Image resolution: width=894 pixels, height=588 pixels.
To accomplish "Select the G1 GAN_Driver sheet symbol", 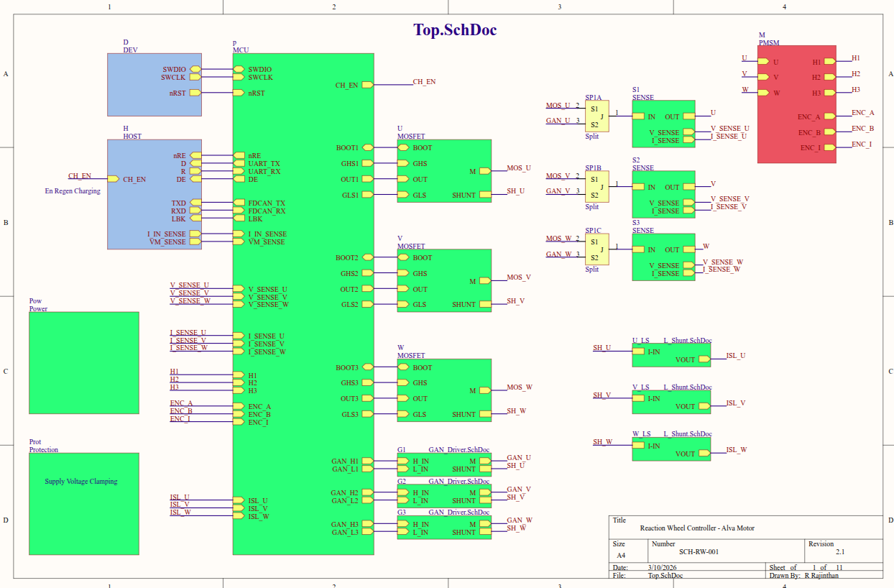I will (444, 464).
